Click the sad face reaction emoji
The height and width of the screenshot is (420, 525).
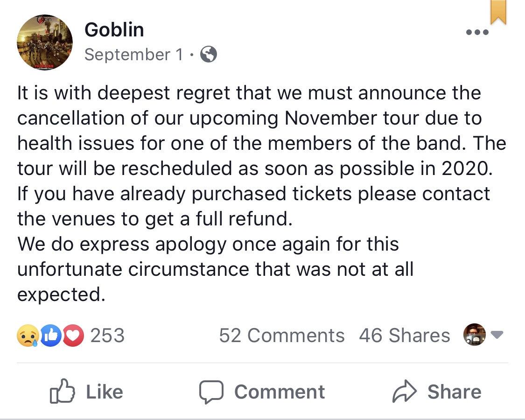click(27, 336)
